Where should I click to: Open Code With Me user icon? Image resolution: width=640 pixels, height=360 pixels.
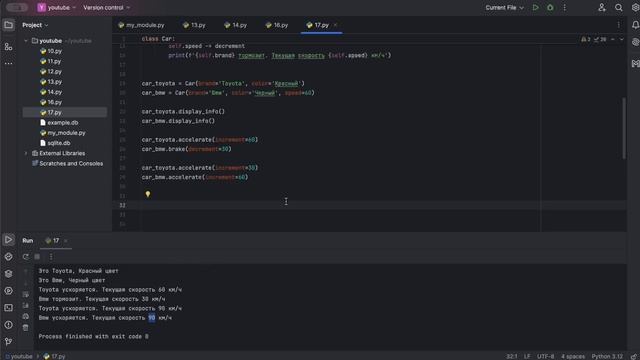[602, 8]
